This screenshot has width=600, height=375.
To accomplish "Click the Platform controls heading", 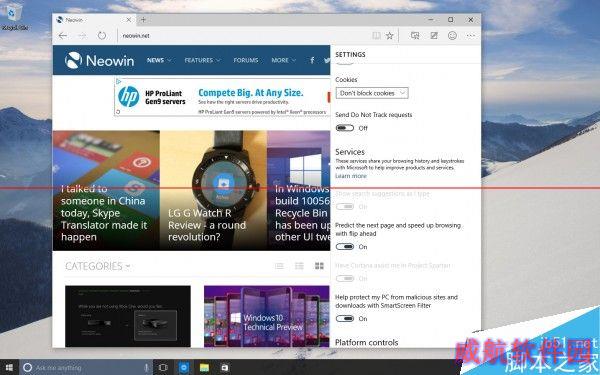I will [367, 342].
